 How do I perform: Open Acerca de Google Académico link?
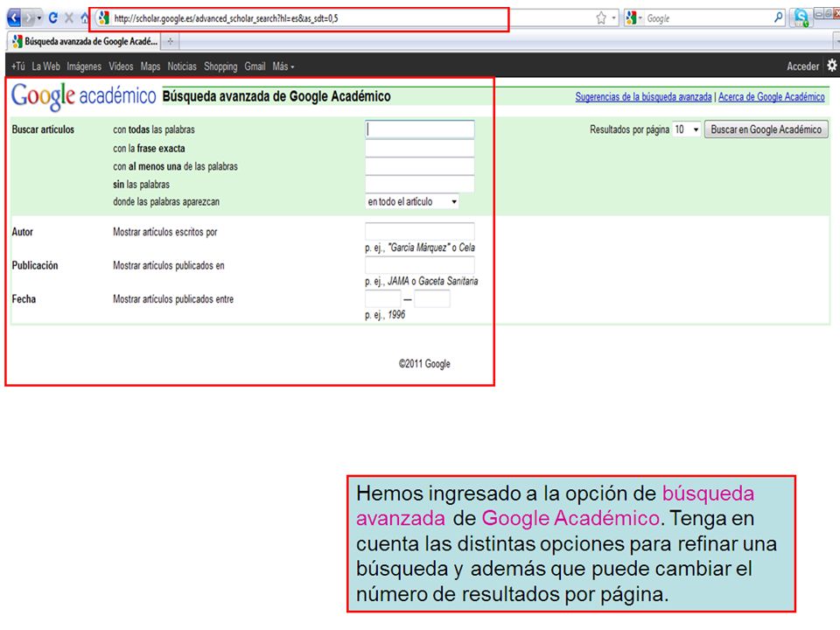(772, 97)
